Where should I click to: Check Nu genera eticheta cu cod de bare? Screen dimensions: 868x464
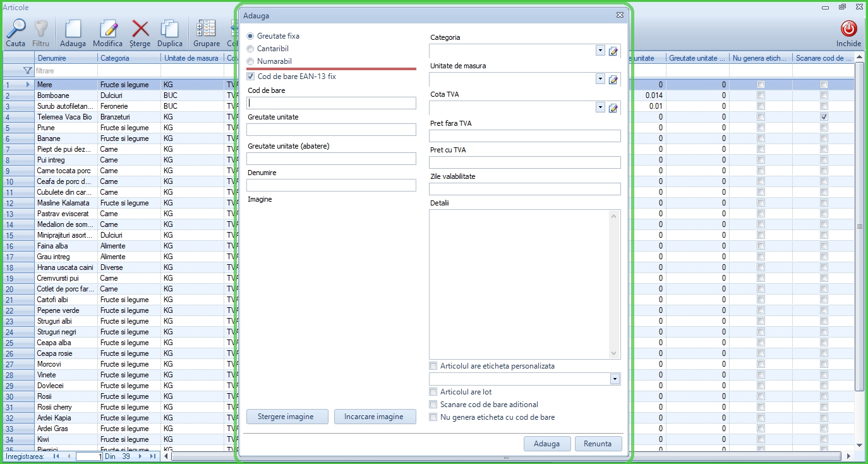(433, 417)
